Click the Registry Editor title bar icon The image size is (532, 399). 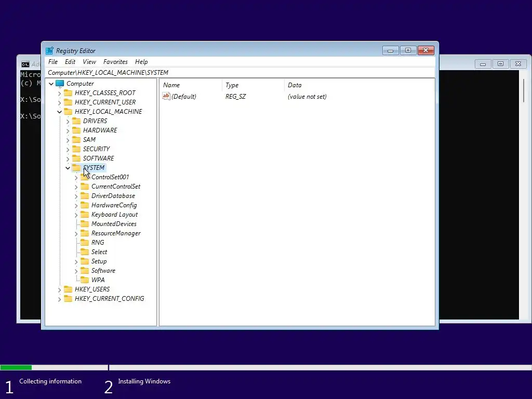click(49, 50)
